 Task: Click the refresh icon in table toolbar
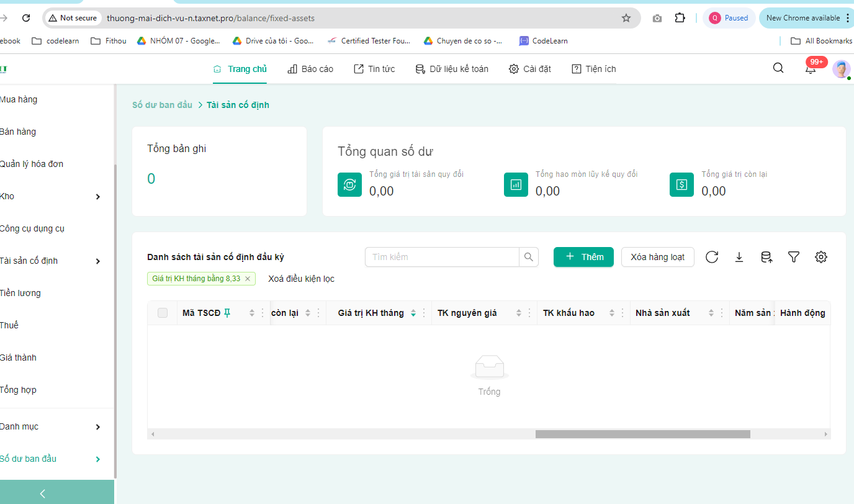[x=712, y=257]
